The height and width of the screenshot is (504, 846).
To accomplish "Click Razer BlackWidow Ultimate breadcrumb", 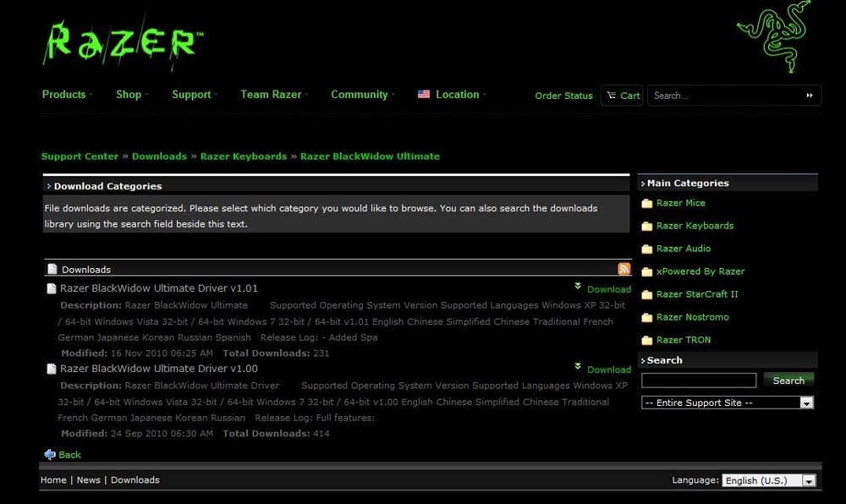I will 371,156.
